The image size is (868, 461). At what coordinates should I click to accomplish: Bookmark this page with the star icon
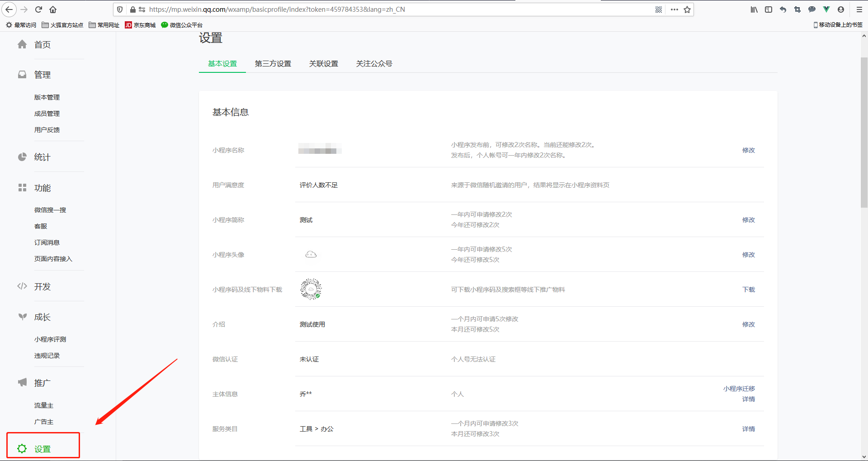[687, 10]
